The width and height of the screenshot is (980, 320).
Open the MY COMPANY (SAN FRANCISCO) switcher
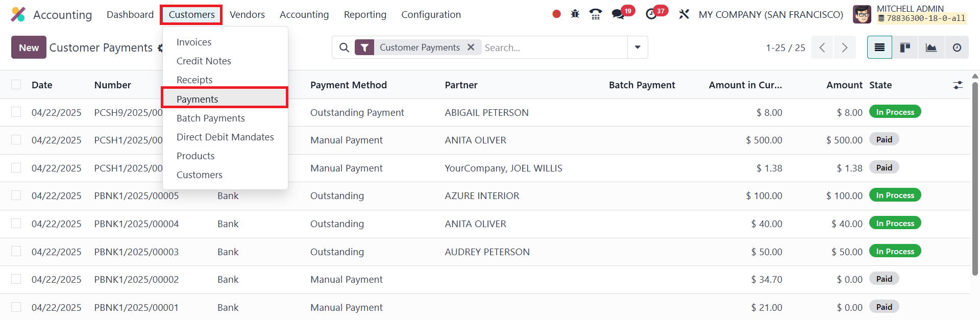point(771,14)
